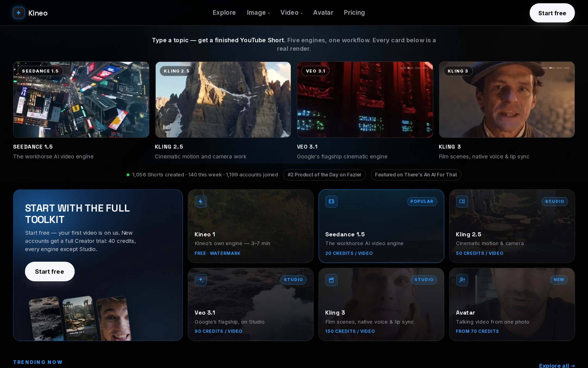
Task: Click the progress dashes on Kling 3 thumbnail
Action: click(x=556, y=68)
